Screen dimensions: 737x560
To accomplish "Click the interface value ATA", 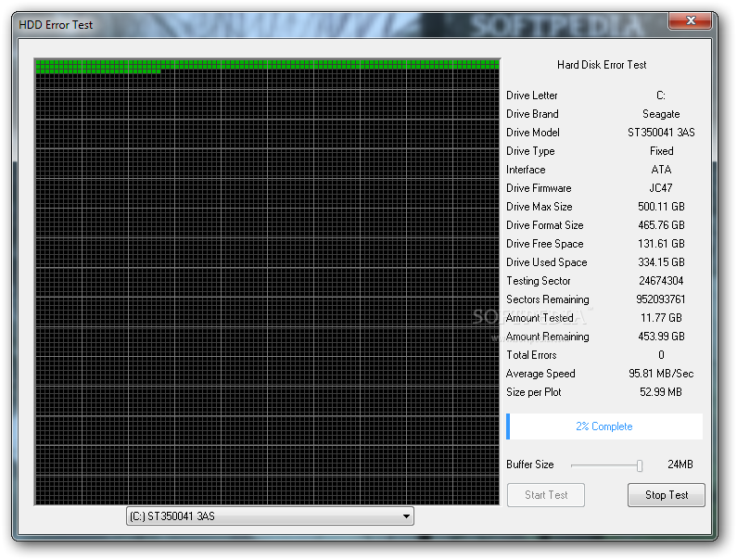I will [661, 170].
